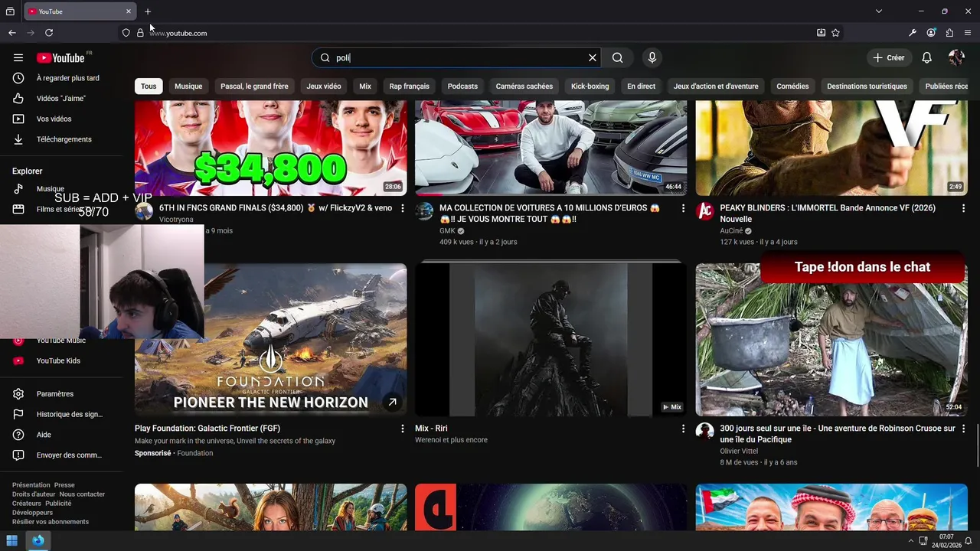The width and height of the screenshot is (980, 551).
Task: Open more options for Mix - Riri
Action: (683, 429)
